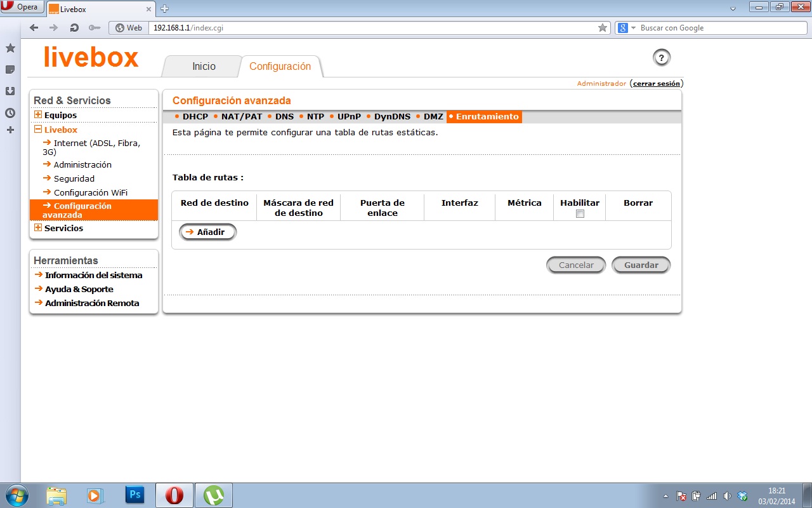Bookmark the page with the star icon
The width and height of the screenshot is (812, 508).
(x=602, y=28)
